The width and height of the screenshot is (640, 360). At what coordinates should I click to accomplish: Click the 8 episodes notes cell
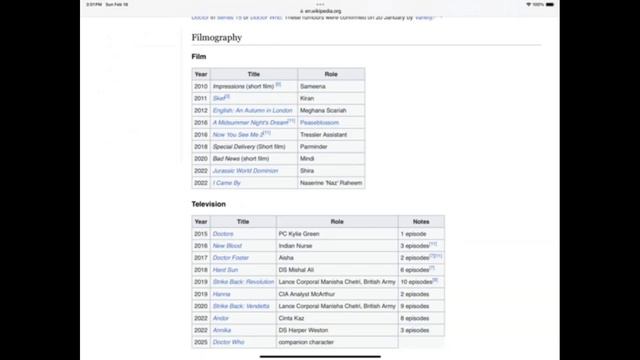coord(421,318)
